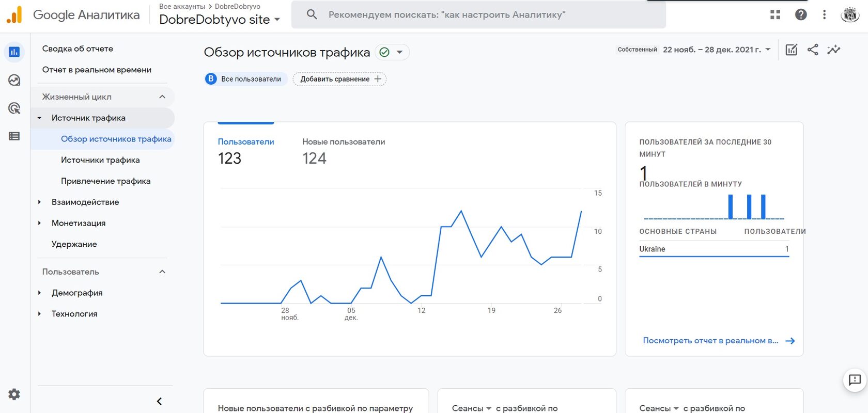The image size is (868, 413).
Task: Select Привлечение трафика menu item
Action: 106,181
